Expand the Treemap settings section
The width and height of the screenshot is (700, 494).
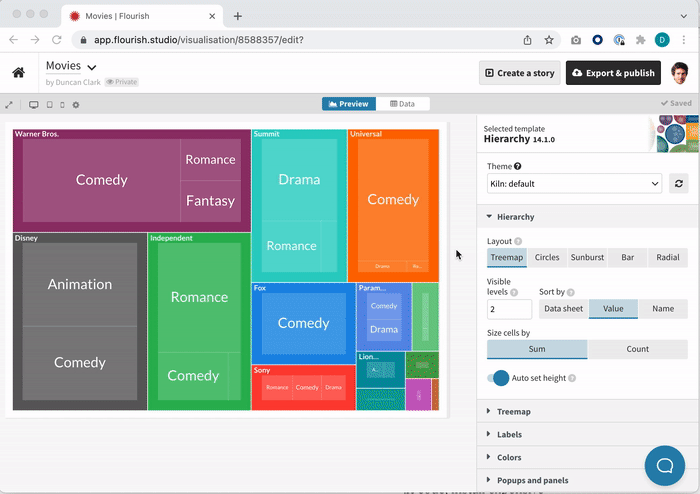pos(588,411)
